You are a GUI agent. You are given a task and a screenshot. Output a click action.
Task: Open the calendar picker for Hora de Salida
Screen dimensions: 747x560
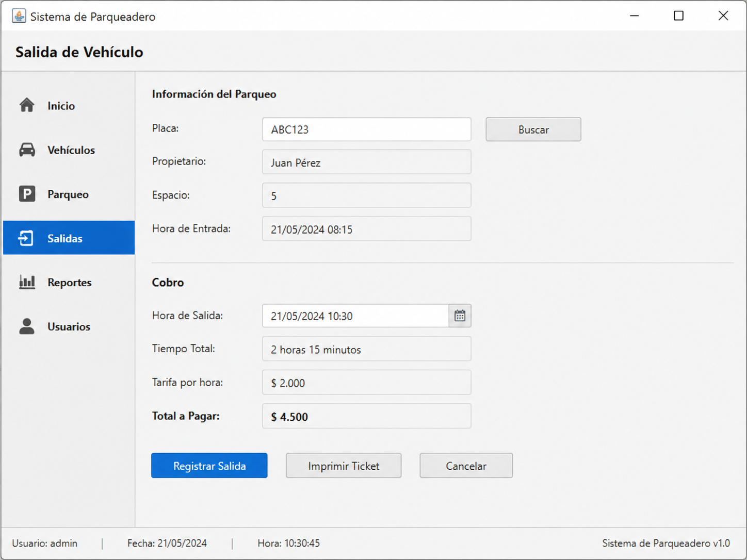[x=460, y=316]
